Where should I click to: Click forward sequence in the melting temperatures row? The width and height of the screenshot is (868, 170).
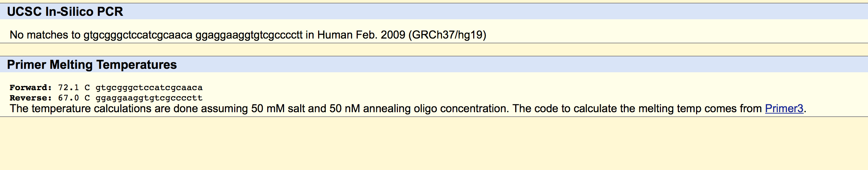point(149,87)
